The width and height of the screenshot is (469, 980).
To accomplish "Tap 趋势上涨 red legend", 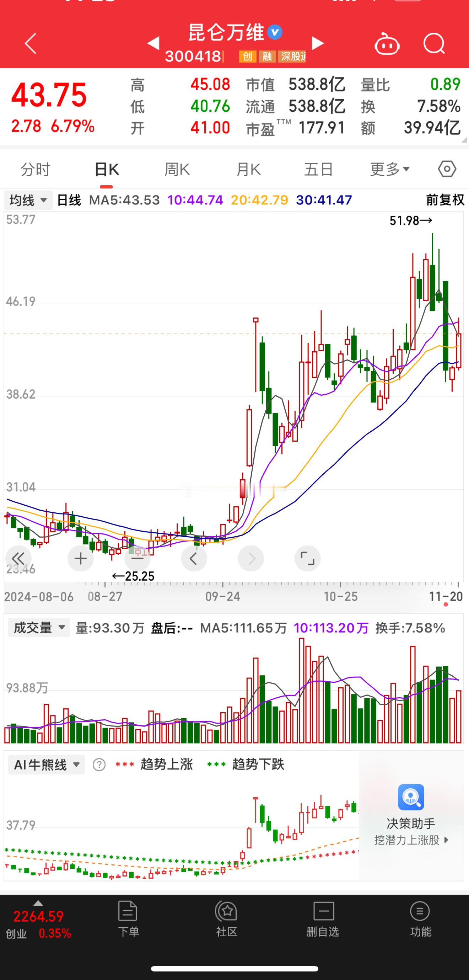I will coord(154,764).
